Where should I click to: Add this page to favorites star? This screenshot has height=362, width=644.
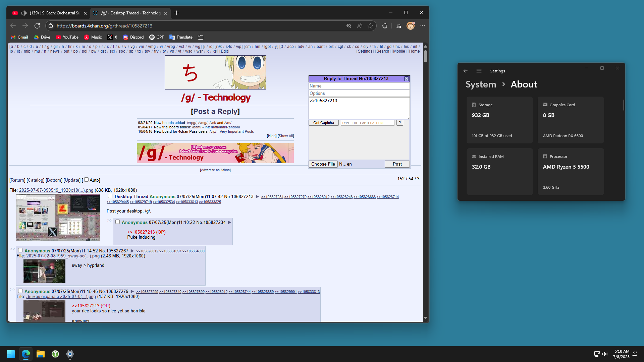[x=370, y=26]
